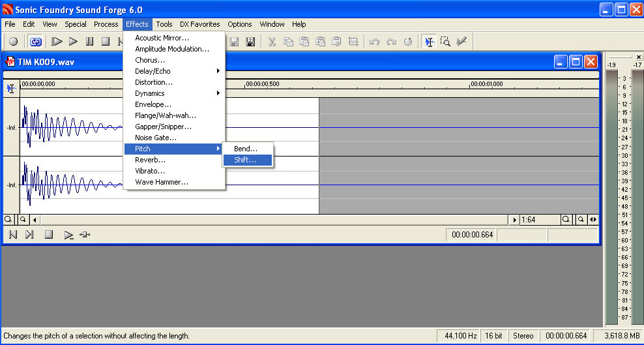Viewport: 644px width, 345px height.
Task: Choose Vibrato... effect
Action: pyautogui.click(x=174, y=171)
